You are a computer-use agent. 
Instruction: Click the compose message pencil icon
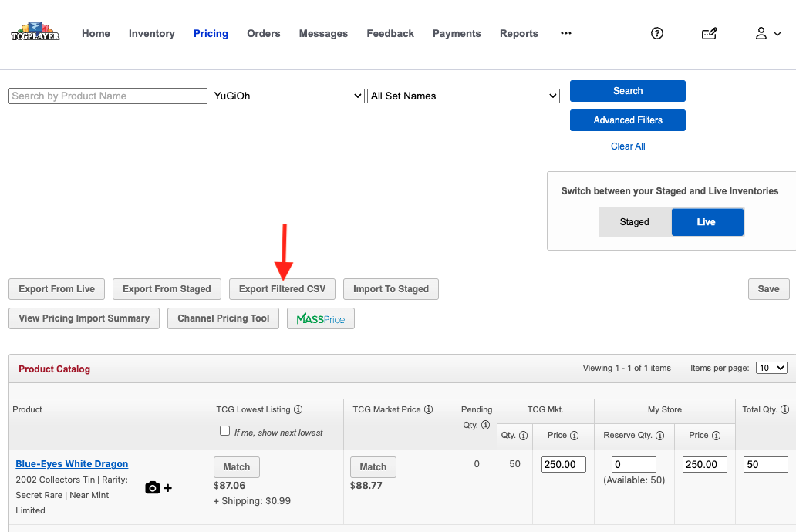click(x=709, y=33)
